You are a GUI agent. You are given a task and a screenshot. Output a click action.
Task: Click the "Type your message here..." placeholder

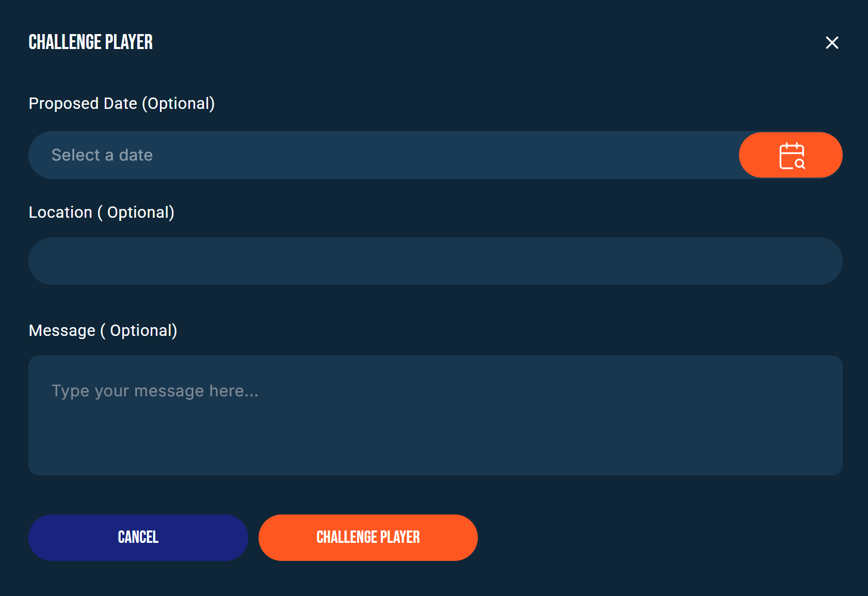[x=155, y=391]
